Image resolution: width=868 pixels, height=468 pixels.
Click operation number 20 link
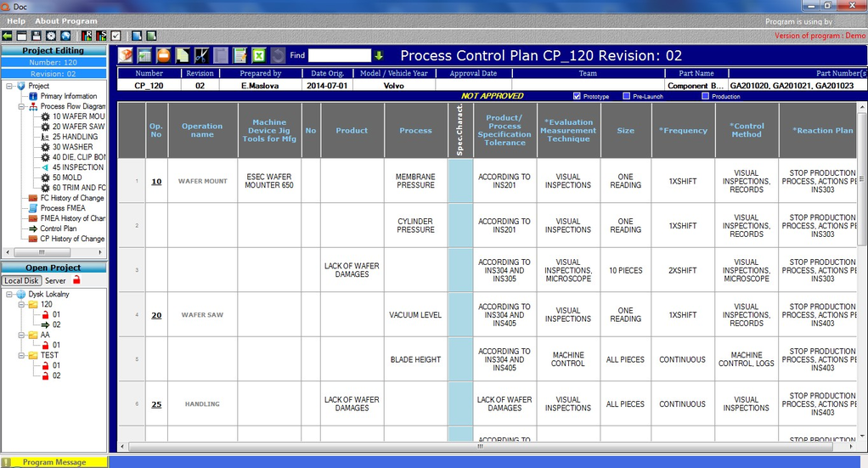pyautogui.click(x=156, y=315)
